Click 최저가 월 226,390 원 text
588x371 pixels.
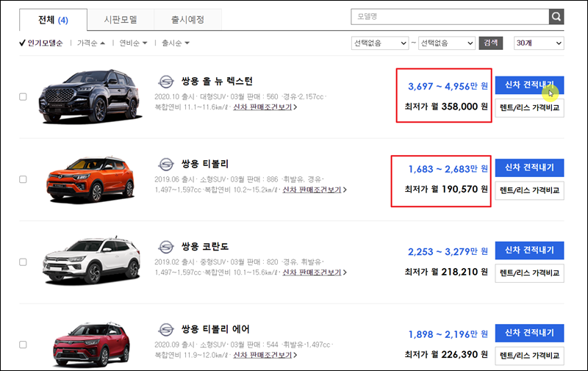(446, 355)
